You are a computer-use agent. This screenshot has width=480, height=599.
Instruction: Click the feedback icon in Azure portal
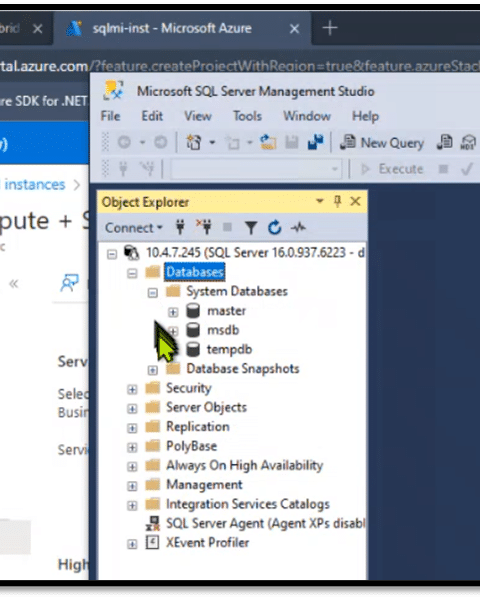pyautogui.click(x=70, y=283)
